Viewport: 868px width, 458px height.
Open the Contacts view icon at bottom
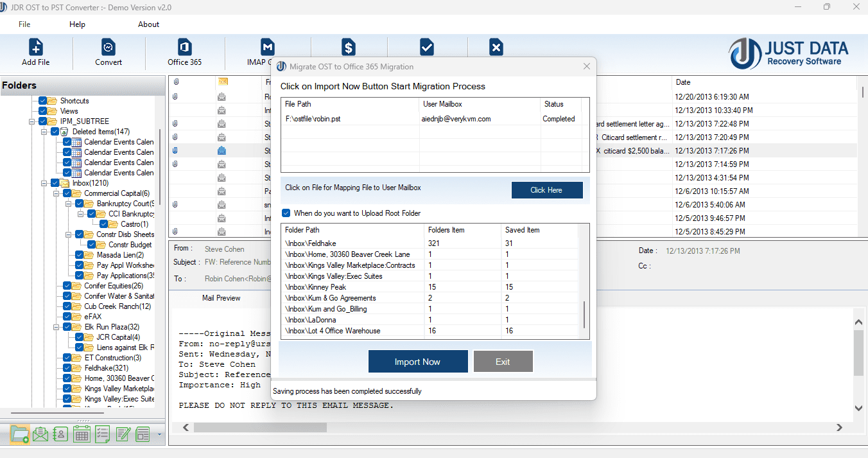[60, 434]
